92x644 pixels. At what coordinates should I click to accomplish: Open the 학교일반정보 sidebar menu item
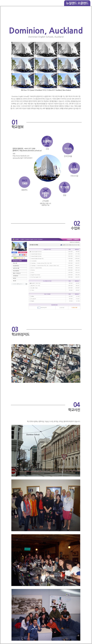tap(20, 266)
